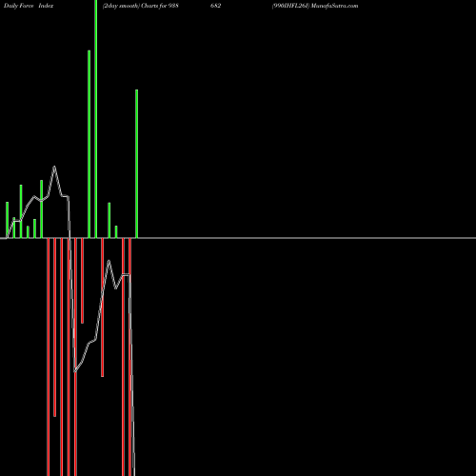Click the '(2day smooth) Charts for 938' label
Screen dimensions: 476x476
[141, 6]
